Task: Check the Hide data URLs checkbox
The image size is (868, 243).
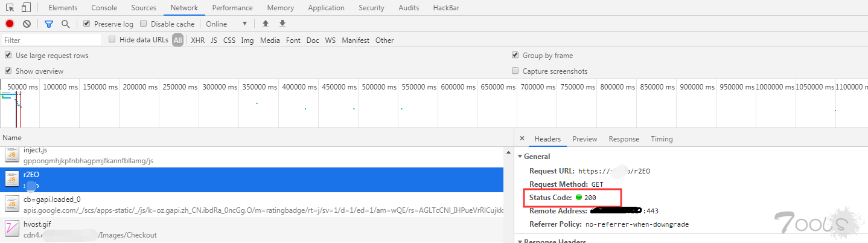Action: (x=112, y=39)
